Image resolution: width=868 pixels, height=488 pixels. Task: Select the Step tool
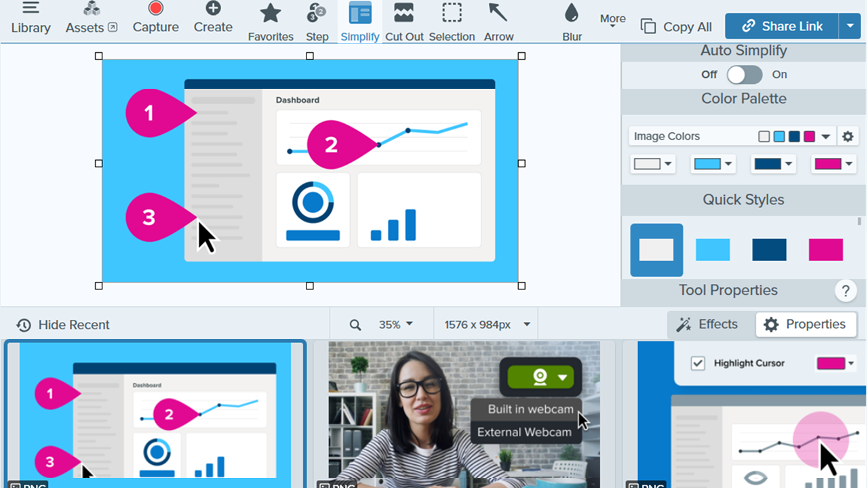point(317,21)
